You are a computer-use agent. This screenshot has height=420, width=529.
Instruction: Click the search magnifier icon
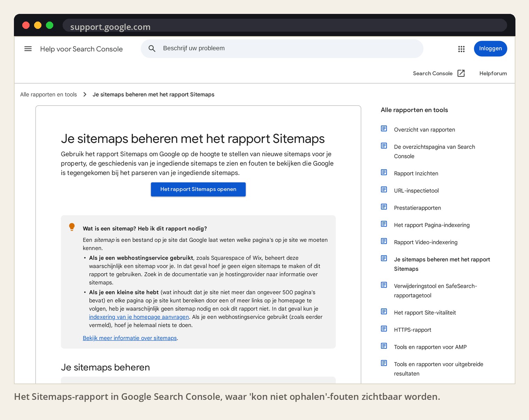coord(152,48)
